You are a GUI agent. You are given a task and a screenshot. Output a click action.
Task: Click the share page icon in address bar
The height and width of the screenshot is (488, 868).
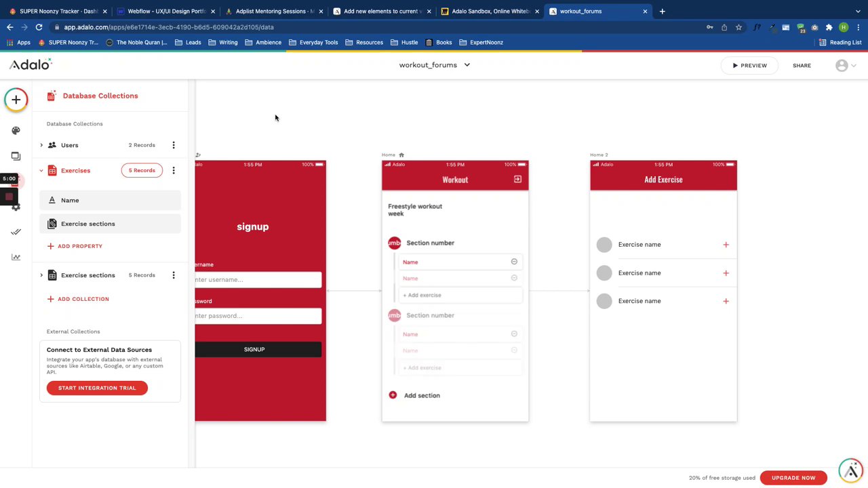pyautogui.click(x=724, y=27)
